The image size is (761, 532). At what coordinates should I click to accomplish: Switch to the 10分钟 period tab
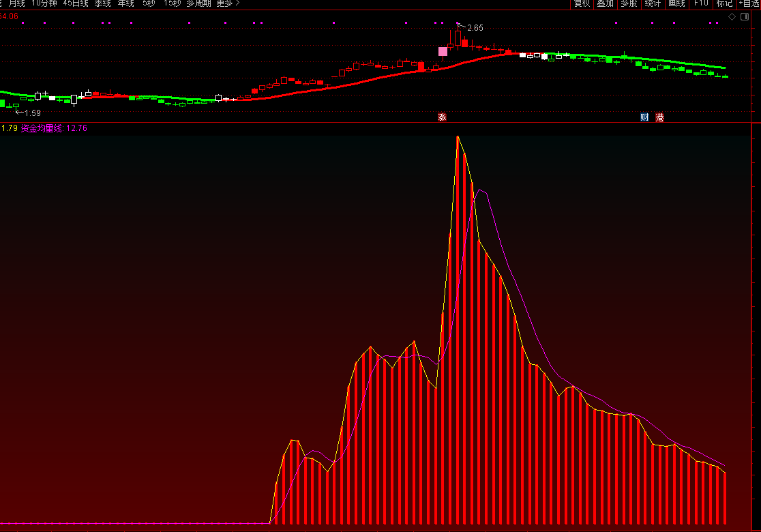coord(44,3)
